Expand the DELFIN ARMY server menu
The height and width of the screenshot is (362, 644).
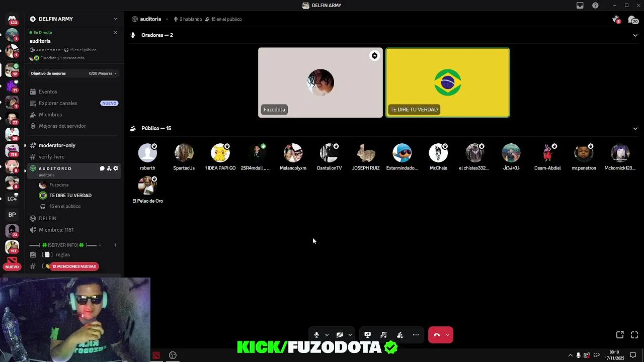tap(115, 19)
